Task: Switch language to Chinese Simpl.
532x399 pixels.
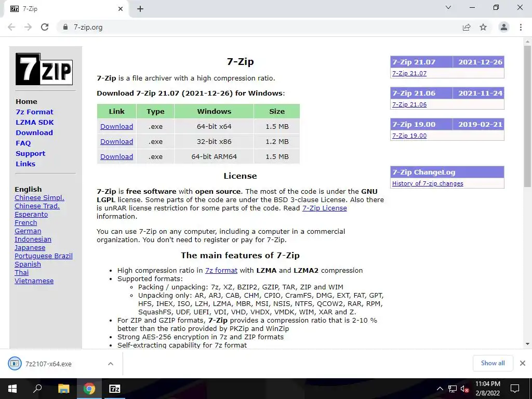Action: click(x=39, y=198)
